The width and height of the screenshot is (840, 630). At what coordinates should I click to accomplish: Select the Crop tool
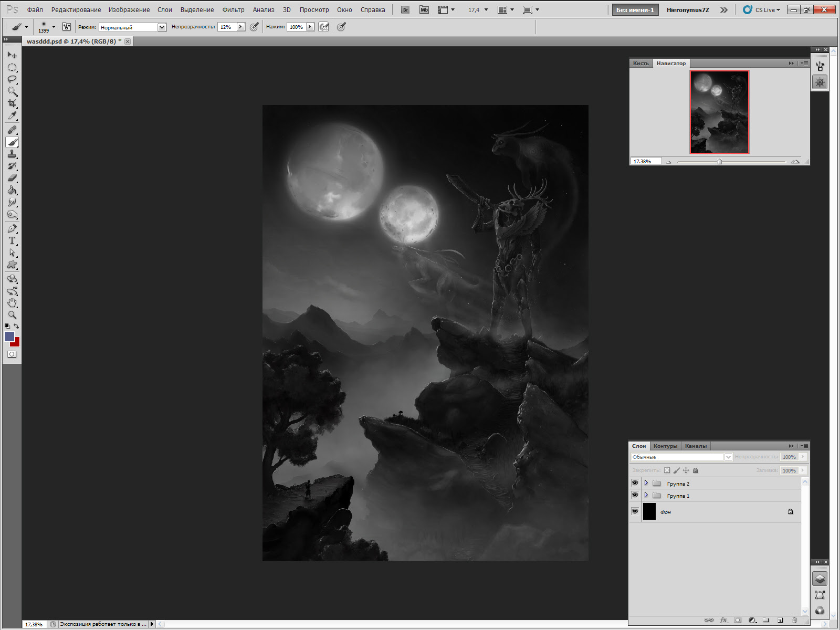(12, 103)
